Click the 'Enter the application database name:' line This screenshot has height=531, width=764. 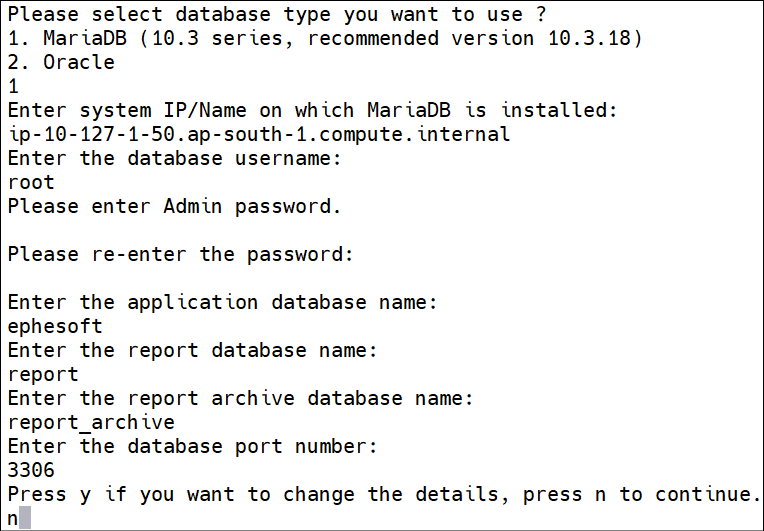[x=222, y=302]
